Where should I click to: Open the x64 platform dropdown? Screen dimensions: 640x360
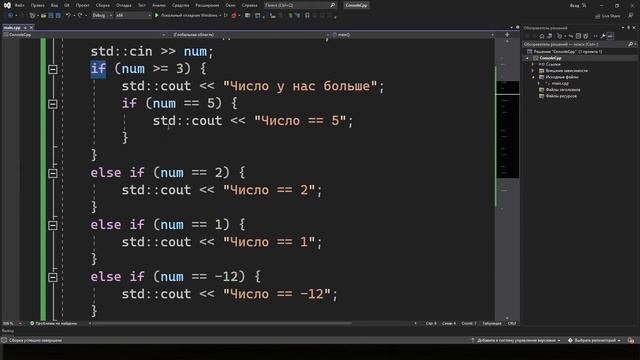pyautogui.click(x=133, y=16)
